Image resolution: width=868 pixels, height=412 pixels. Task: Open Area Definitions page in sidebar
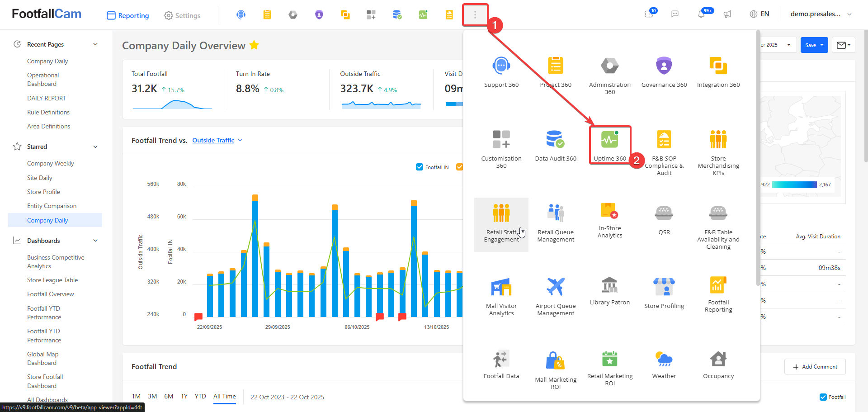pyautogui.click(x=49, y=126)
